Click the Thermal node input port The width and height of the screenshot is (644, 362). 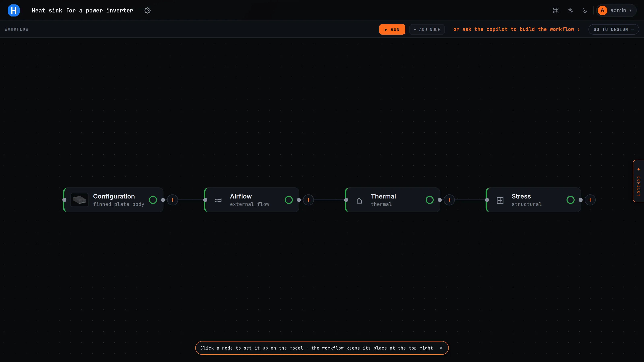pyautogui.click(x=346, y=200)
